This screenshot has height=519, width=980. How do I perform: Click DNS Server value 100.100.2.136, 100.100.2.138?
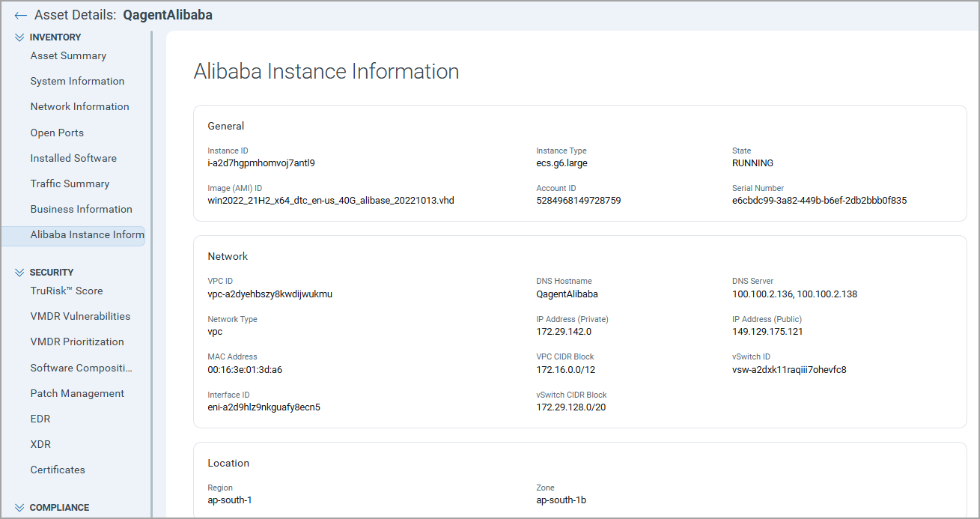pyautogui.click(x=794, y=294)
